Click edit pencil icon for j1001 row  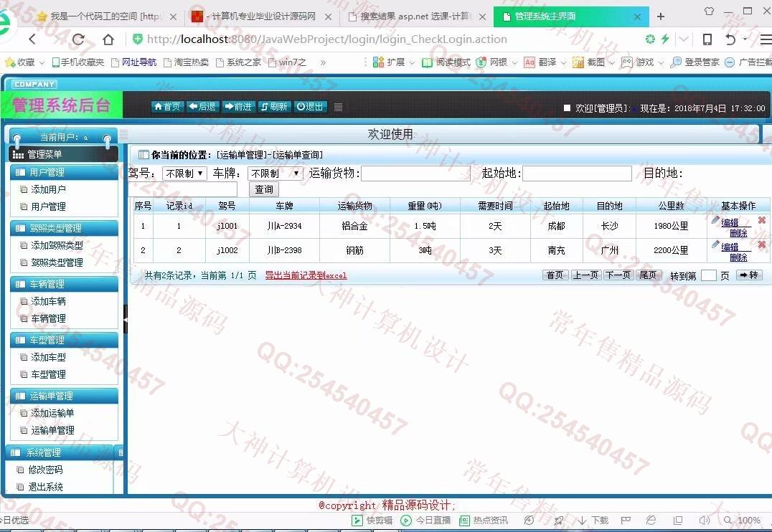point(715,220)
